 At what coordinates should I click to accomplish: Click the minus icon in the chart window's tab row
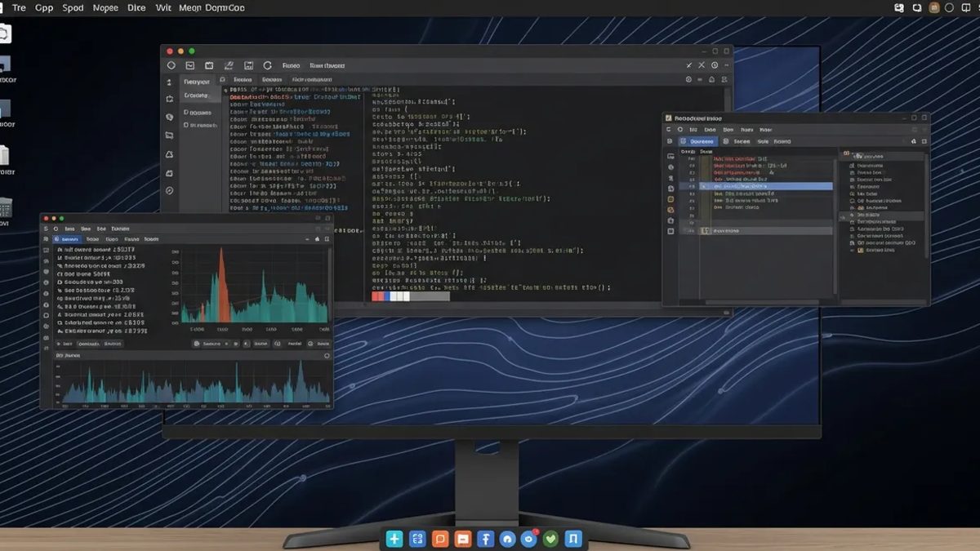point(307,238)
